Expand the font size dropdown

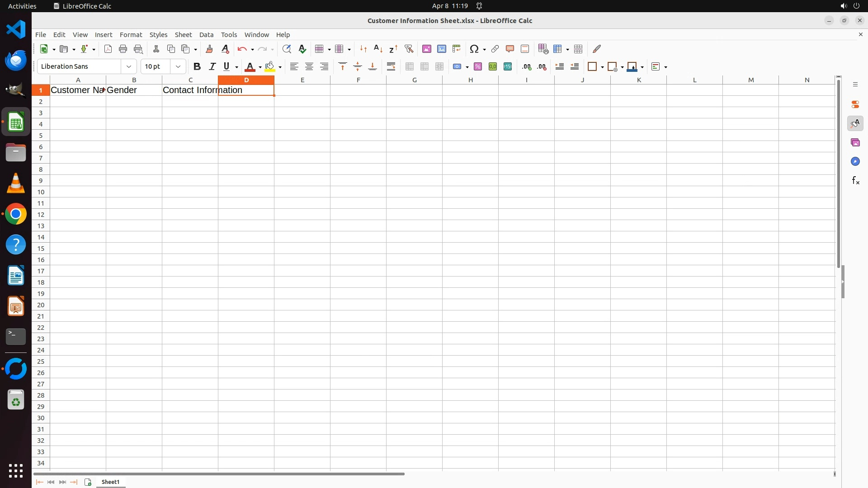[178, 67]
